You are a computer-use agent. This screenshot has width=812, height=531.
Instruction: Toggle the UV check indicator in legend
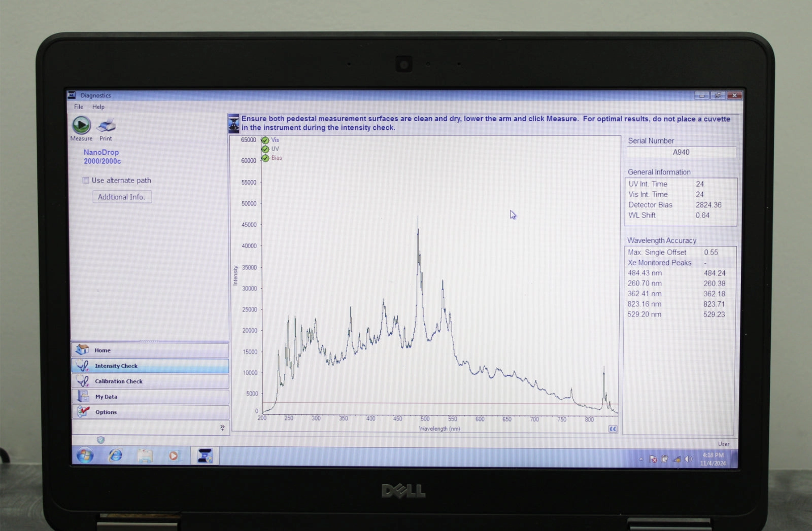pos(265,149)
